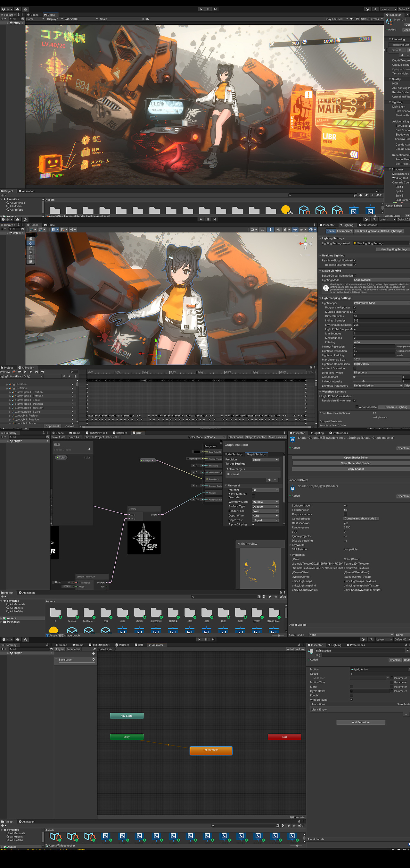Click the eye icon beside Base Layer breadcrumb
The image size is (410, 868).
(95, 649)
